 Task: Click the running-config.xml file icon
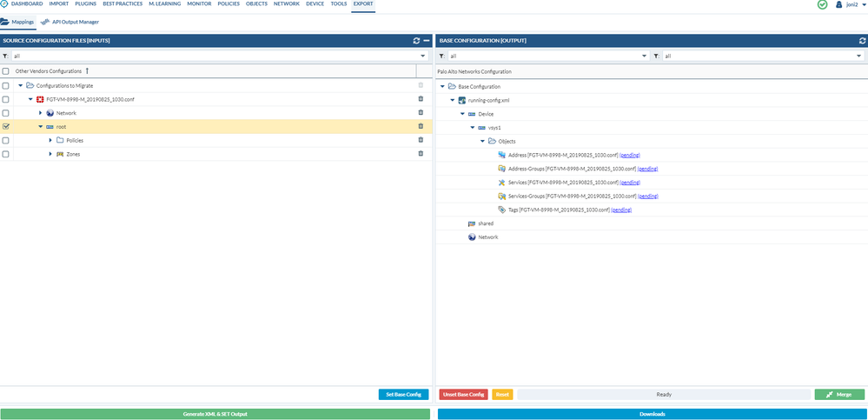[462, 100]
